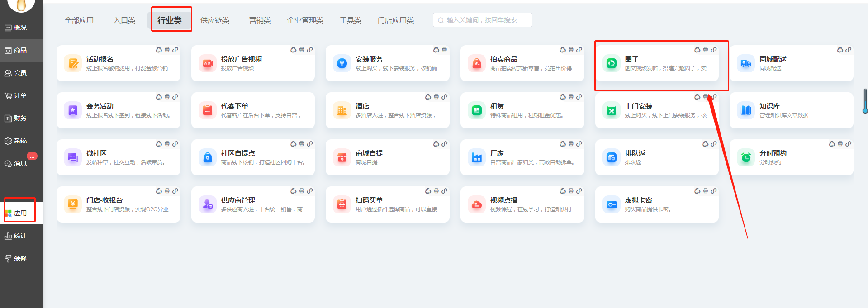This screenshot has height=308, width=868.
Task: Click the 拍卖商品 title link
Action: click(503, 59)
